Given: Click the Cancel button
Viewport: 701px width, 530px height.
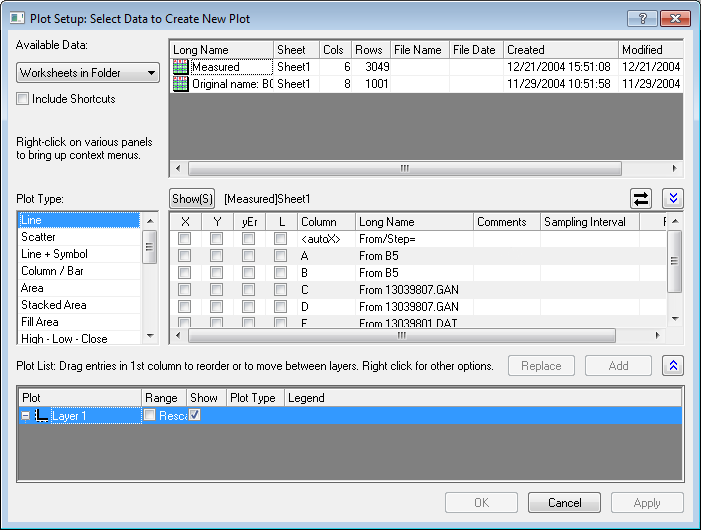Looking at the screenshot, I should tap(564, 503).
